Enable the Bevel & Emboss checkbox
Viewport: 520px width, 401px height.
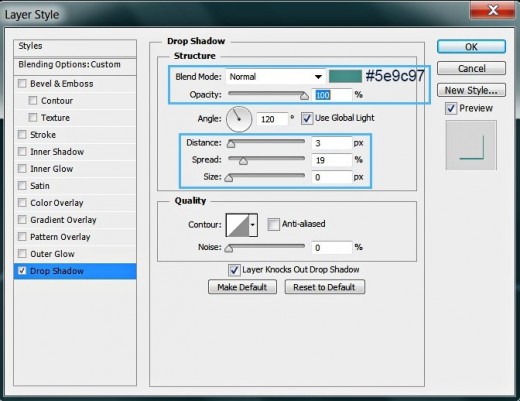(22, 83)
